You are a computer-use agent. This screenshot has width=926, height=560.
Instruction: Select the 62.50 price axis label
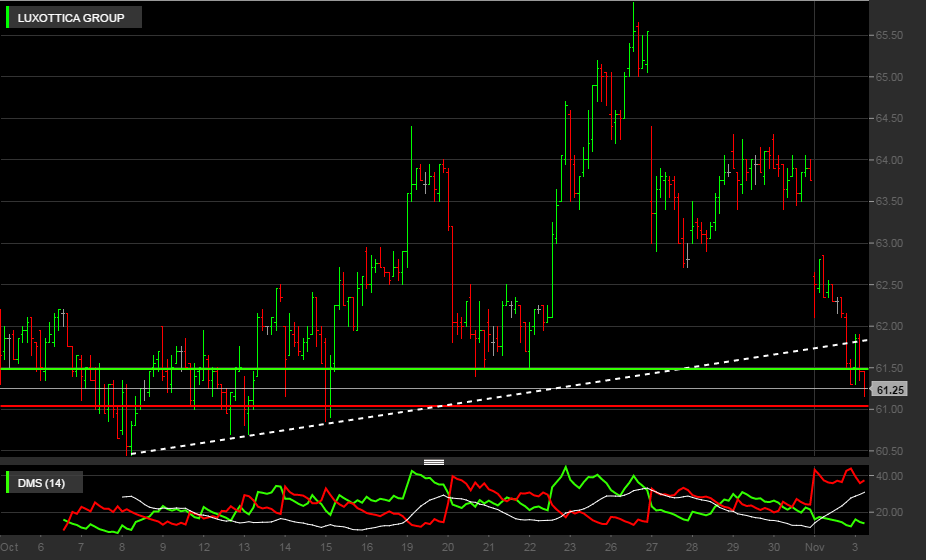click(889, 285)
